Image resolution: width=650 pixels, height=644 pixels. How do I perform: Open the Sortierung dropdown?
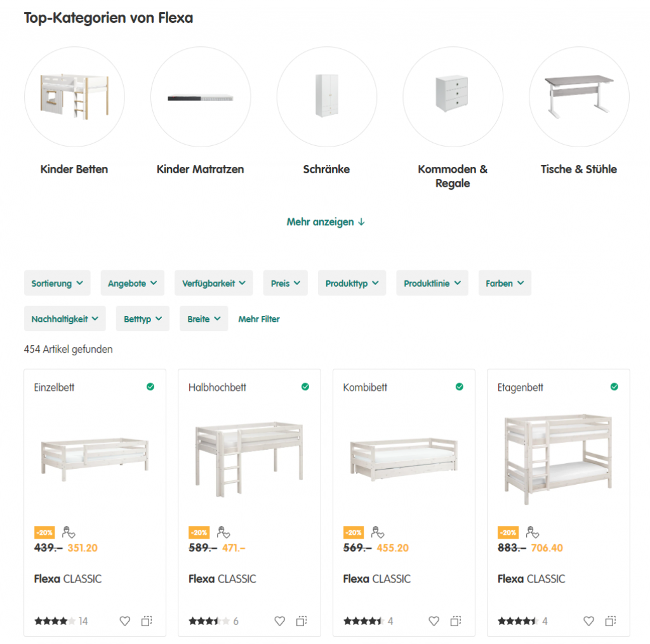click(x=57, y=283)
